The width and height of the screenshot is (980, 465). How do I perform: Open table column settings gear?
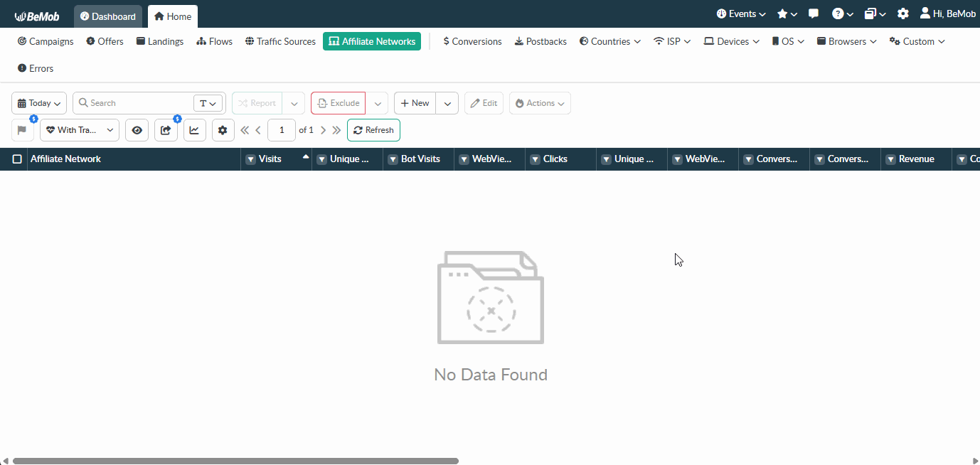(223, 130)
